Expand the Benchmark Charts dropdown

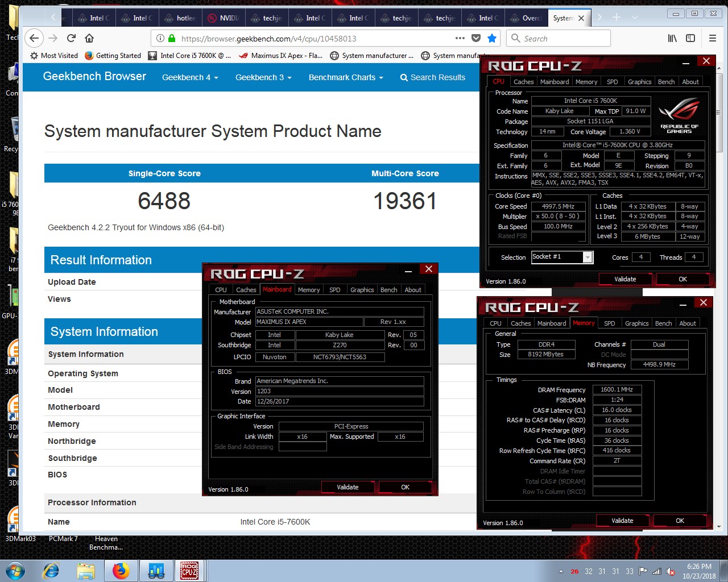346,77
